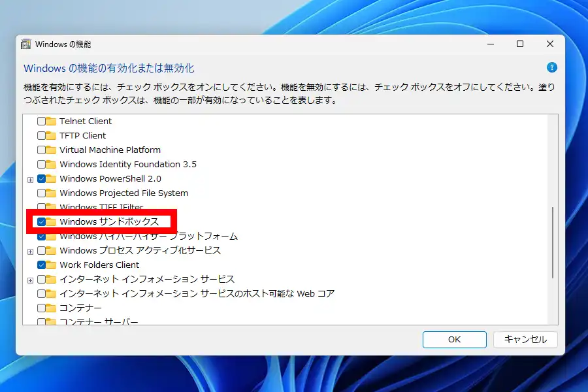This screenshot has width=588, height=392.
Task: Select Windows Projected File System label
Action: point(123,193)
